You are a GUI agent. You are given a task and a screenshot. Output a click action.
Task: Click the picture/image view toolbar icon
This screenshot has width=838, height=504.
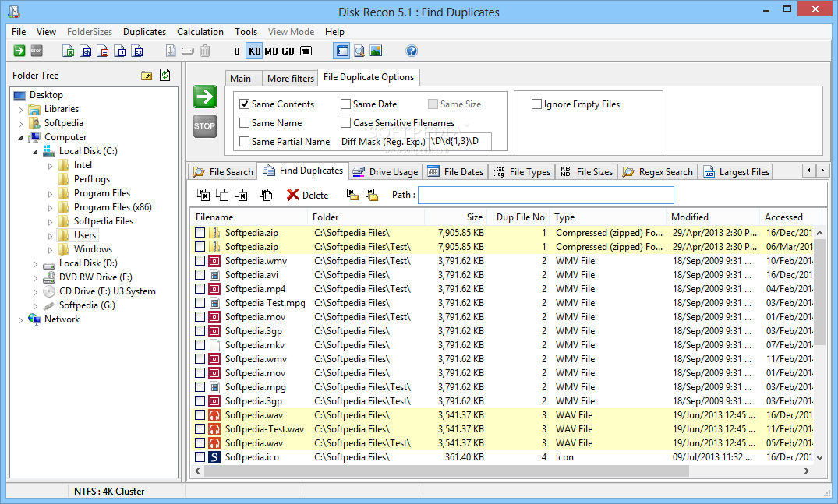click(376, 51)
